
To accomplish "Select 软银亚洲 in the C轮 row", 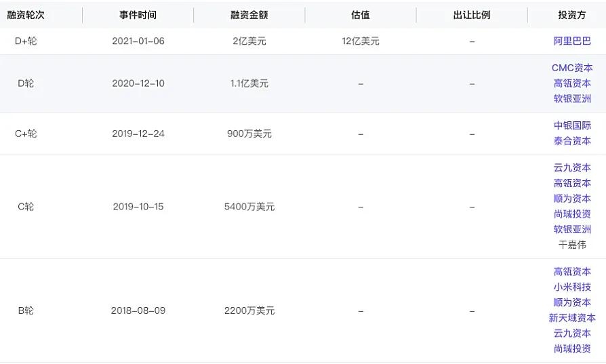I will [x=572, y=229].
